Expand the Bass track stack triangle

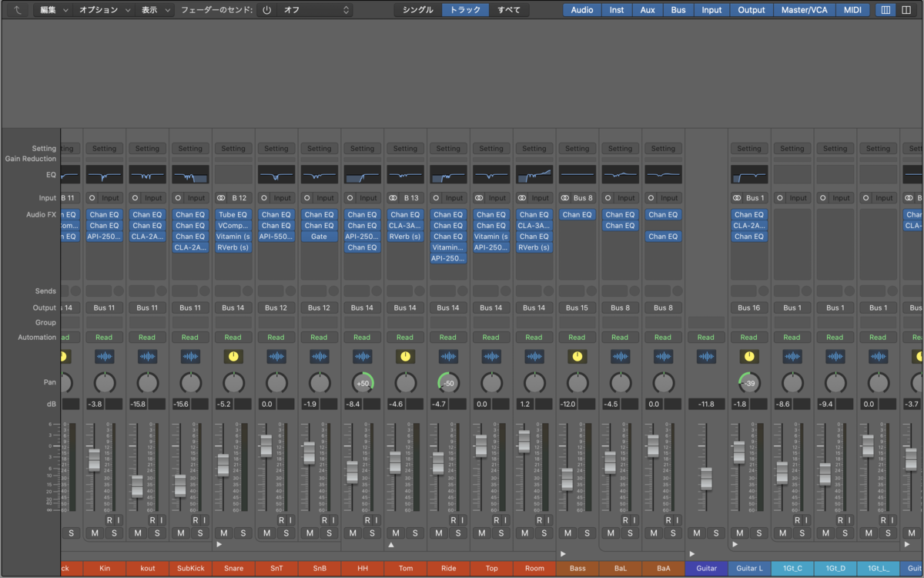click(x=563, y=553)
